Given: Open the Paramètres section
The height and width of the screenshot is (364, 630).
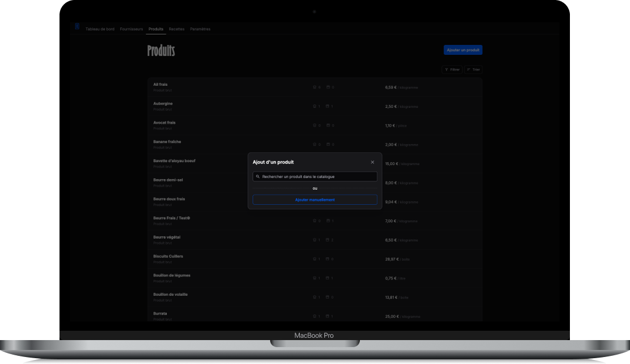Looking at the screenshot, I should pyautogui.click(x=200, y=29).
